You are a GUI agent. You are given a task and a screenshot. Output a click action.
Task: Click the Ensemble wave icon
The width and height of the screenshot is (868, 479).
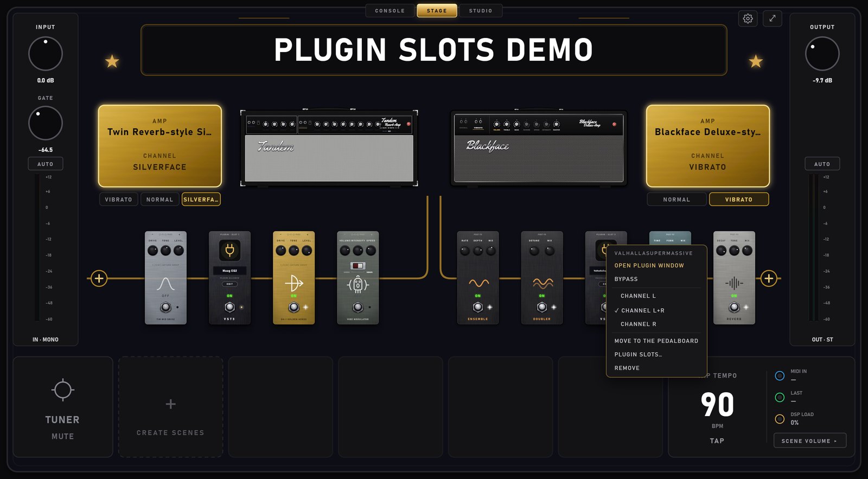(x=478, y=283)
